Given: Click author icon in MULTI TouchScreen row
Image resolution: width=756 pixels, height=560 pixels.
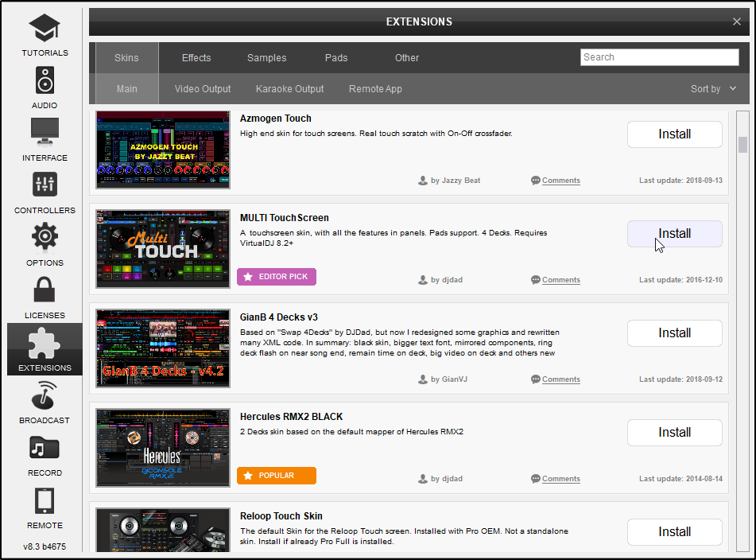Looking at the screenshot, I should click(423, 280).
